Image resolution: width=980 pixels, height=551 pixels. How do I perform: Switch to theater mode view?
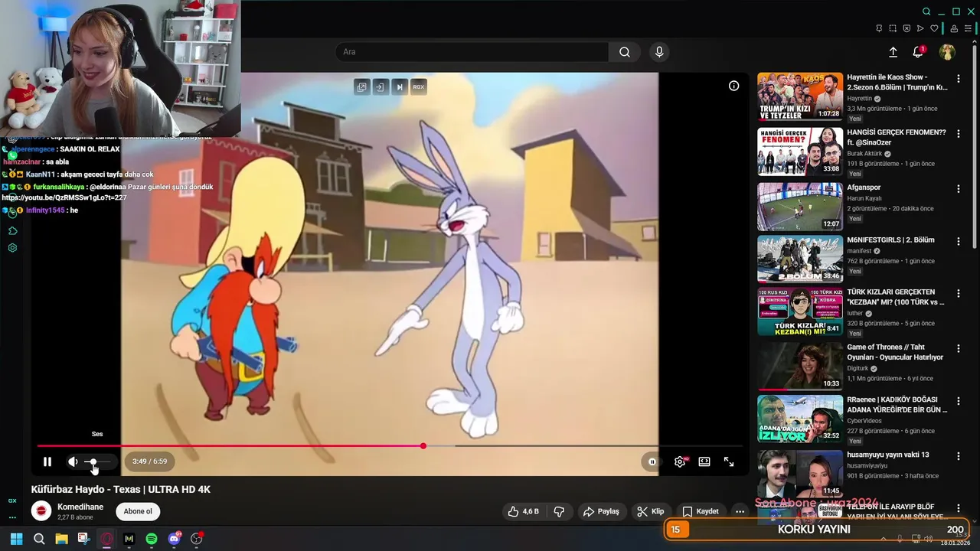(x=704, y=461)
